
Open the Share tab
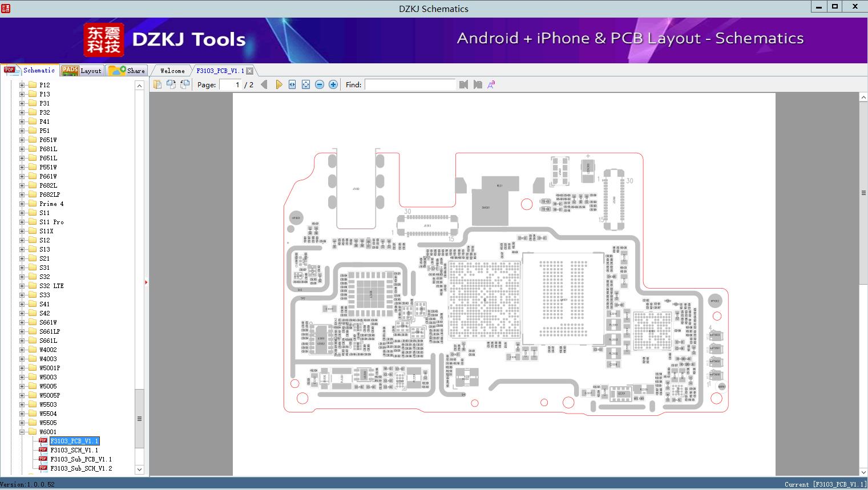pyautogui.click(x=127, y=71)
